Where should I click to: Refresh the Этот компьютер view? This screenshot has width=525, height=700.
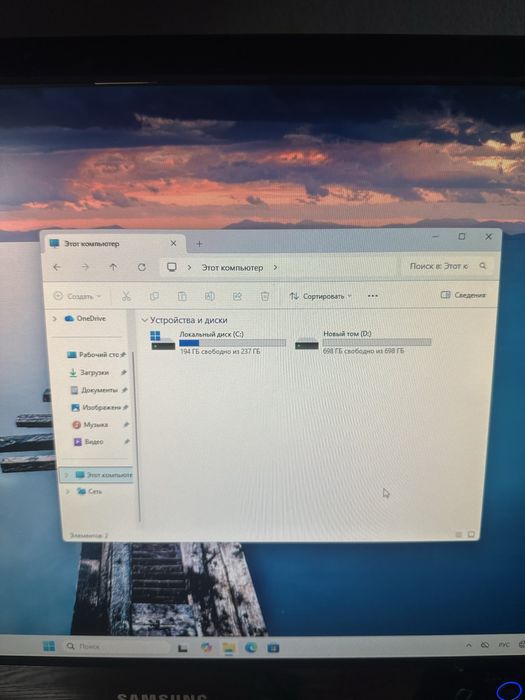[142, 267]
